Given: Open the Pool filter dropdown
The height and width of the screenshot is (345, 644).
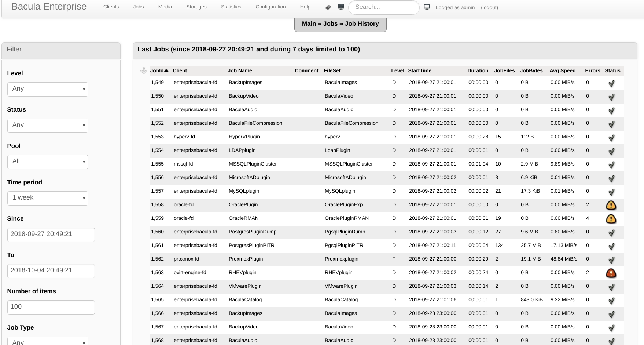Looking at the screenshot, I should click(x=48, y=162).
